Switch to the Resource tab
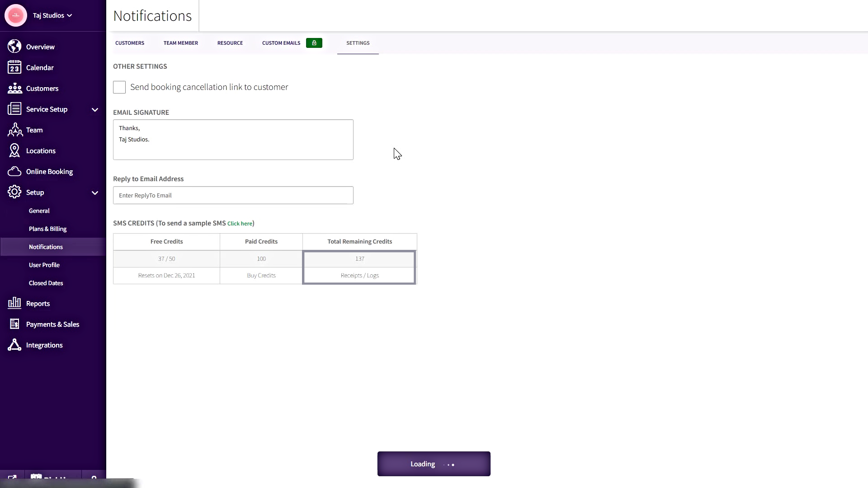 230,43
